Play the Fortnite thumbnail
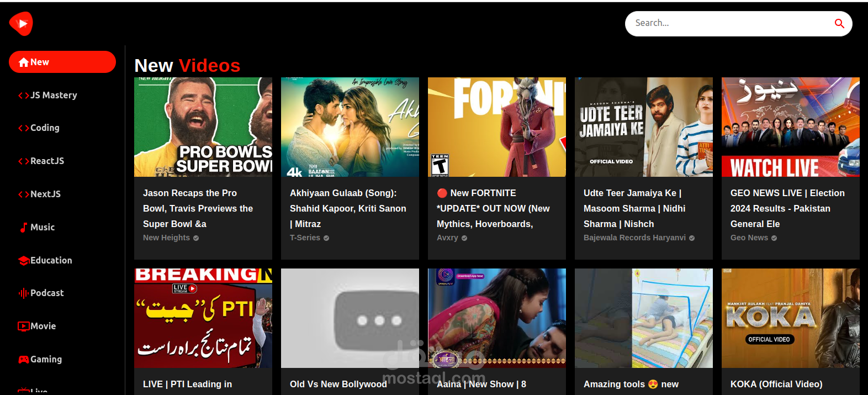This screenshot has height=395, width=868. 497,127
